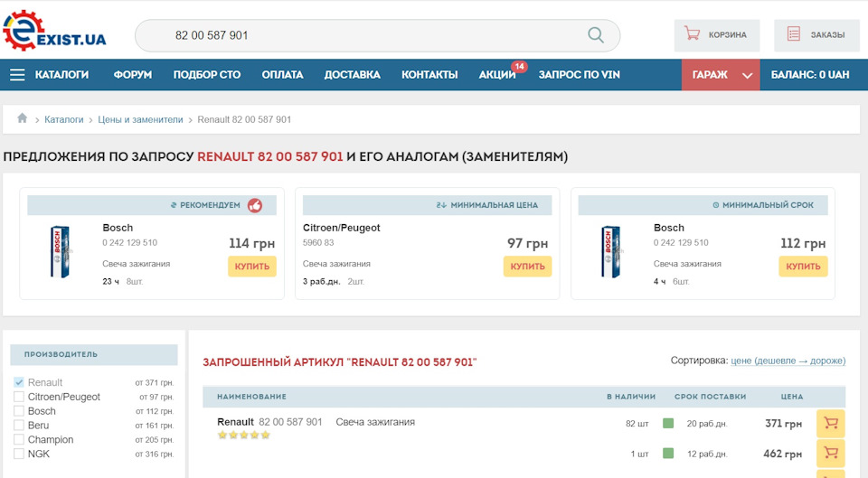Open the Контакты page

(x=429, y=75)
